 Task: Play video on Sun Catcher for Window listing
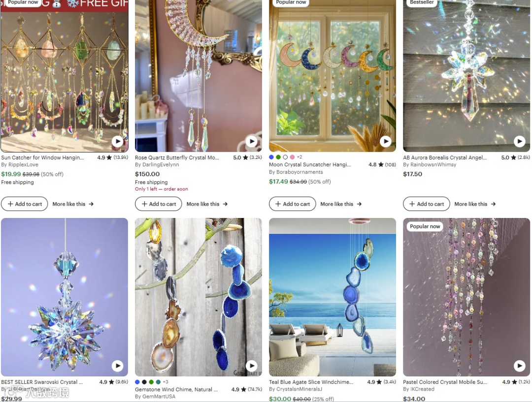pyautogui.click(x=117, y=141)
